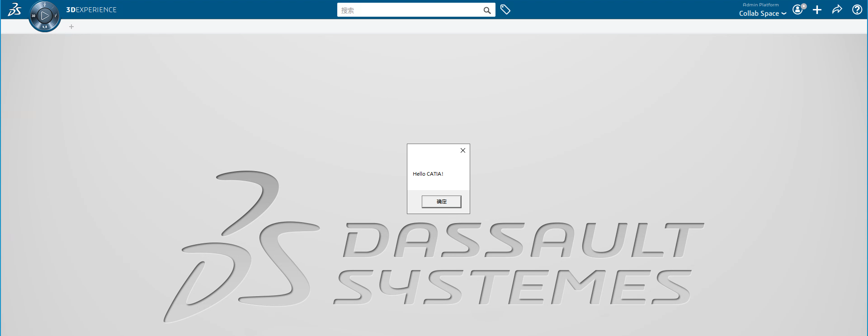This screenshot has width=868, height=336.
Task: Click the east quadrant of the compass
Action: (x=56, y=16)
